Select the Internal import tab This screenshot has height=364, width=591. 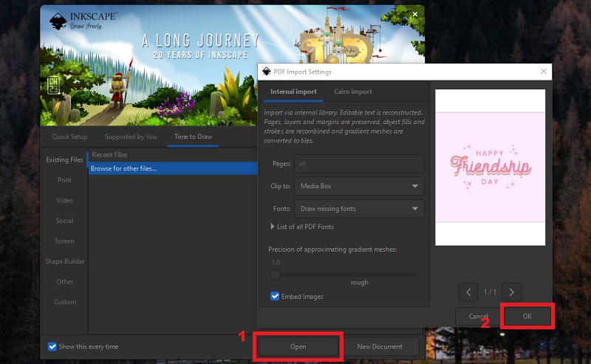[293, 92]
